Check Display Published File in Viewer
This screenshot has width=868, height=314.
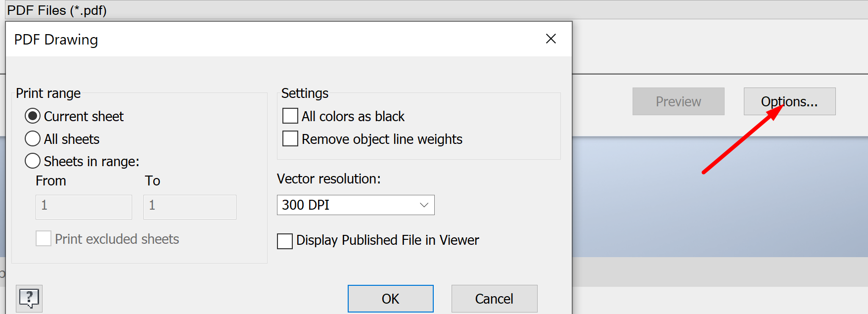point(284,241)
